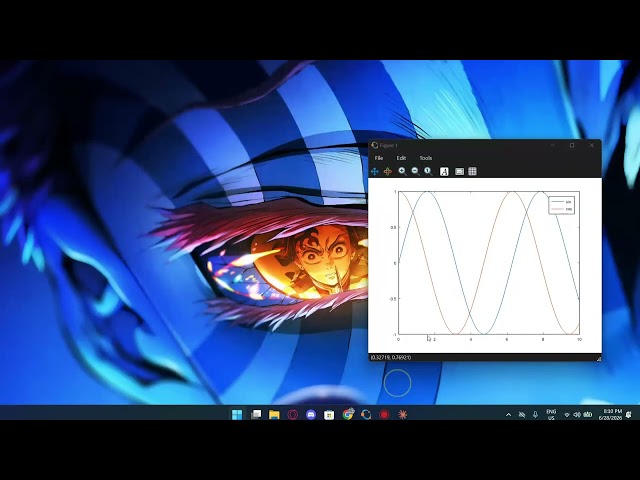Toggle axes visibility in figure toolbar
Screen dimensions: 640x480
click(x=459, y=171)
